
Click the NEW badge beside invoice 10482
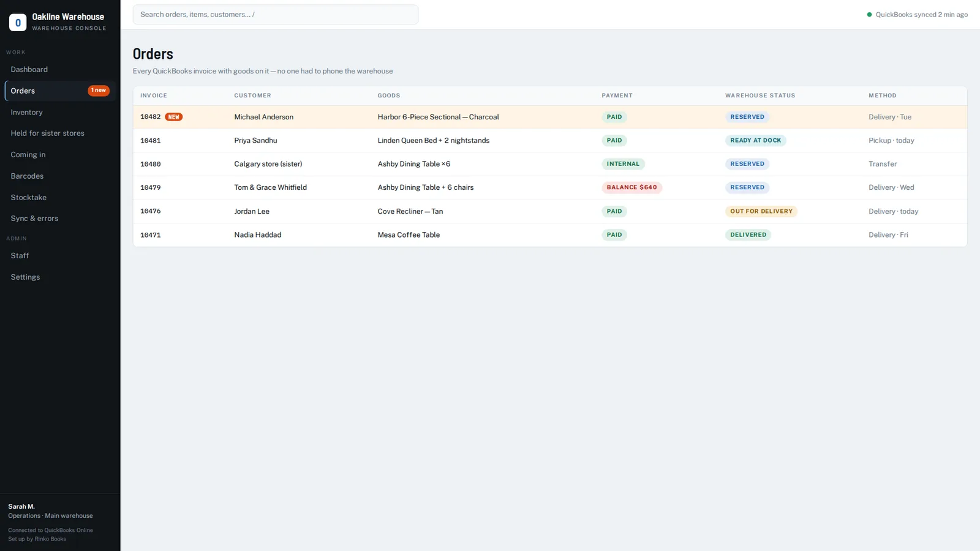[174, 117]
